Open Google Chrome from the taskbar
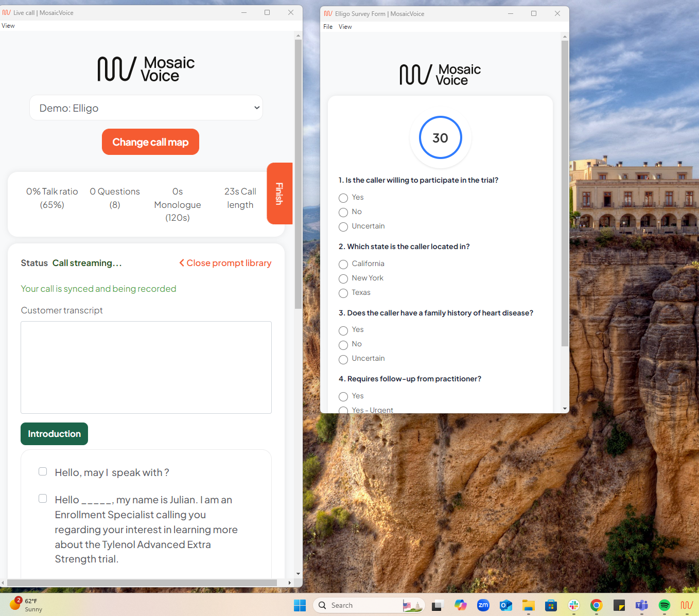 coord(596,605)
